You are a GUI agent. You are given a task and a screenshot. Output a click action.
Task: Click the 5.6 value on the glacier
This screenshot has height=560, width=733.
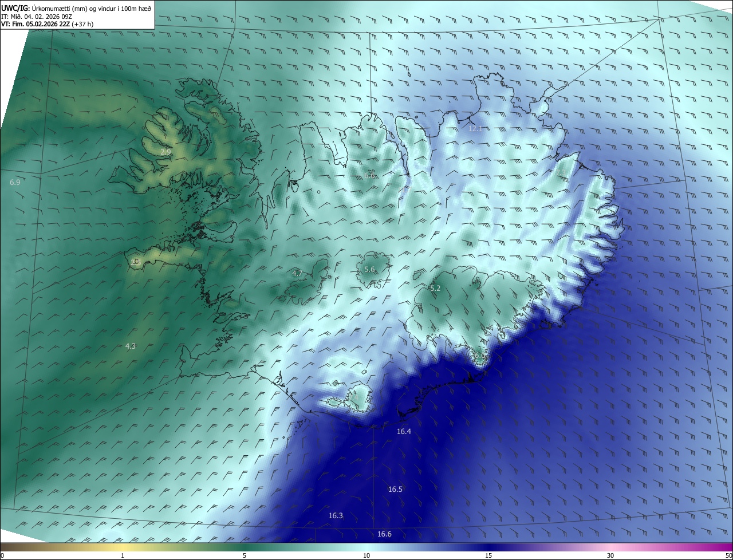(x=369, y=269)
